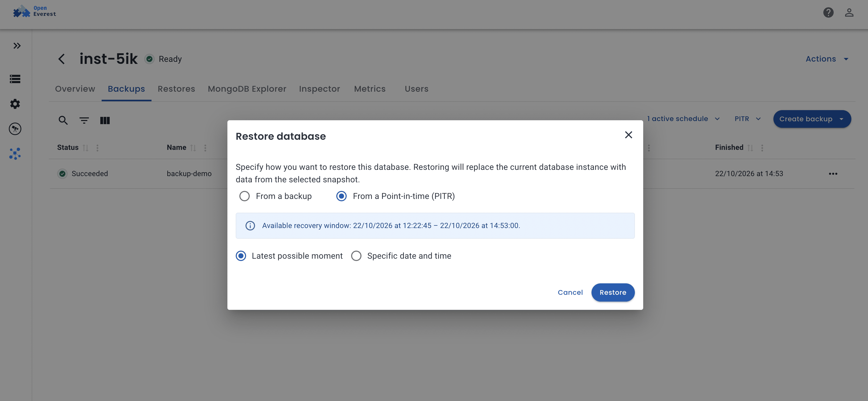This screenshot has height=401, width=868.
Task: Click the backup-demo name cell
Action: point(189,174)
